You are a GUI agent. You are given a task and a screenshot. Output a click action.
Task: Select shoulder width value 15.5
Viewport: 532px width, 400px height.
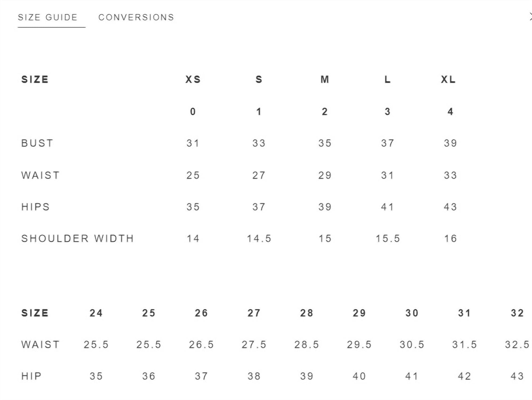coord(388,239)
